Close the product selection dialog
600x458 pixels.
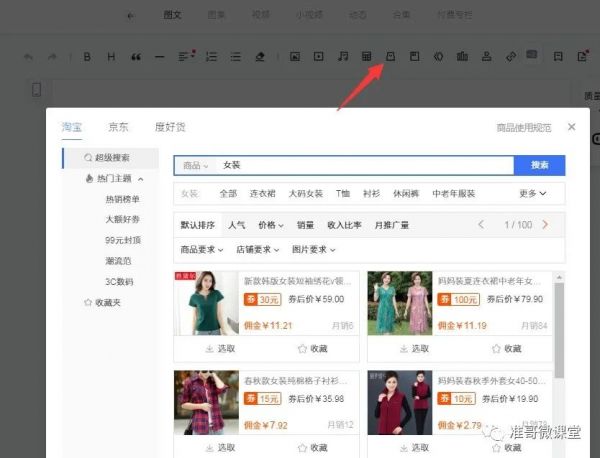click(572, 127)
